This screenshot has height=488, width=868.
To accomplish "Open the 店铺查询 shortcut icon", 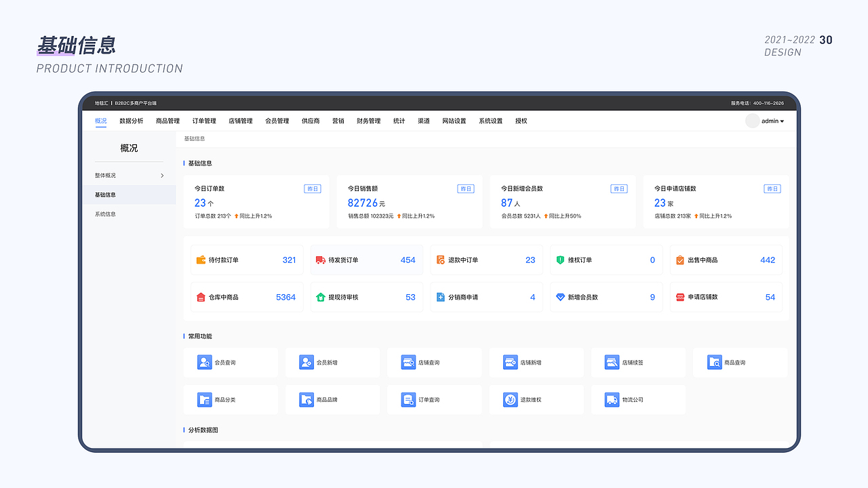I will point(408,363).
